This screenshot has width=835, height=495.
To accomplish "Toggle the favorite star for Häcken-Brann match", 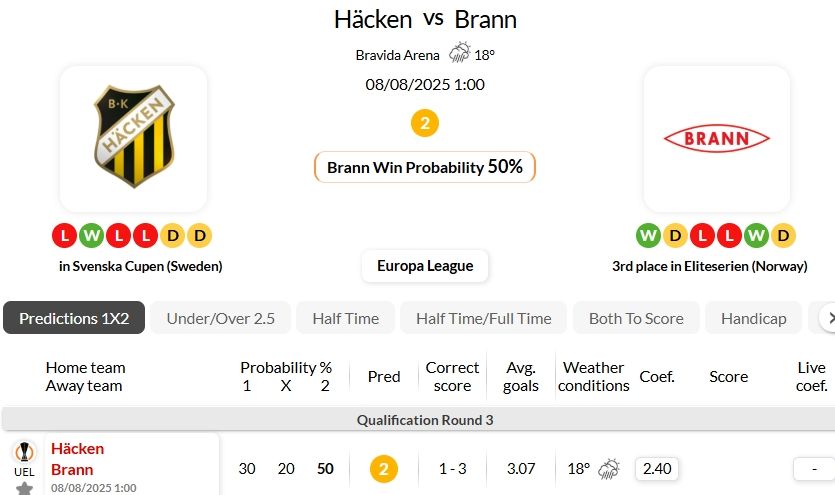I will point(24,488).
